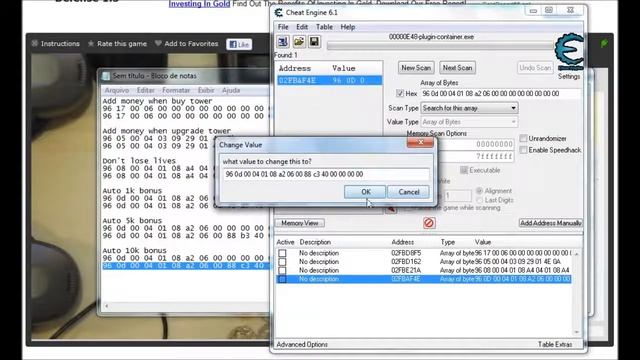Activate the 02FBE21A address checkbox
640x360 pixels.
click(x=282, y=270)
